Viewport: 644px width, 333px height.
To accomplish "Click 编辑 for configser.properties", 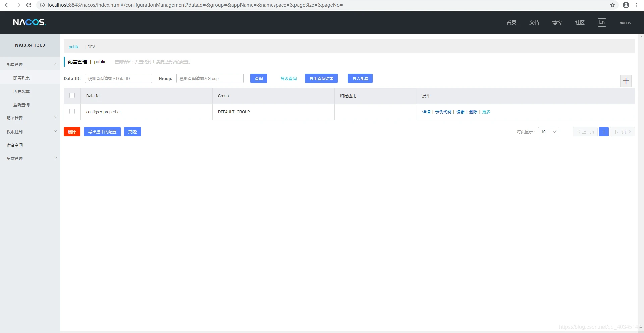I will tap(460, 112).
